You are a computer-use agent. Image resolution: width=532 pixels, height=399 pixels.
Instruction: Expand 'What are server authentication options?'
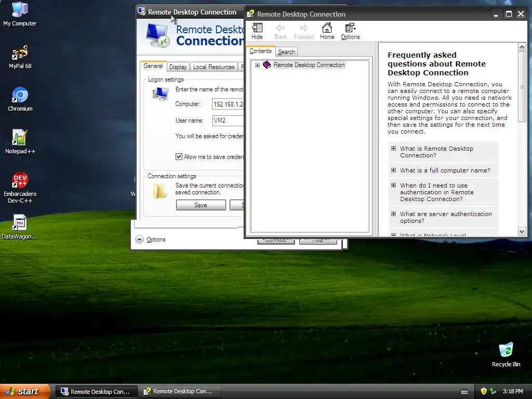394,214
